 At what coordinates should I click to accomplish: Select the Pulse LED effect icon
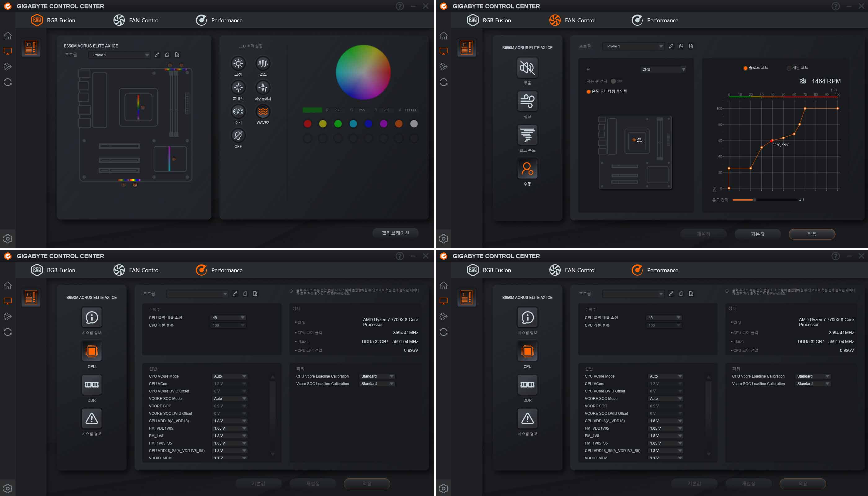pyautogui.click(x=263, y=63)
